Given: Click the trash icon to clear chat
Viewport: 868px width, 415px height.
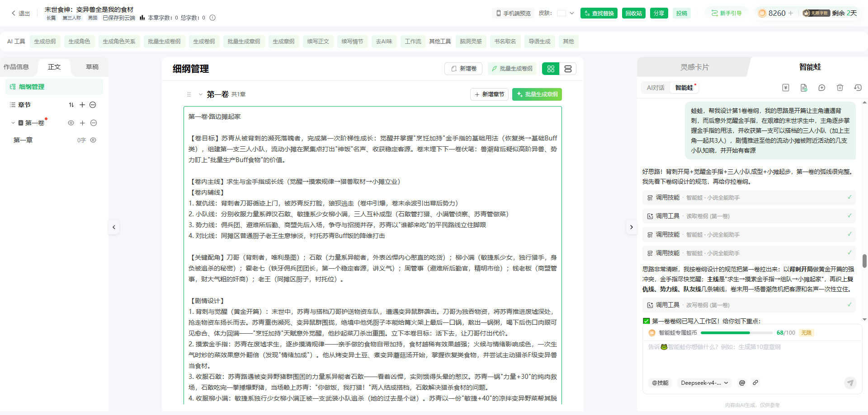Looking at the screenshot, I should [840, 88].
